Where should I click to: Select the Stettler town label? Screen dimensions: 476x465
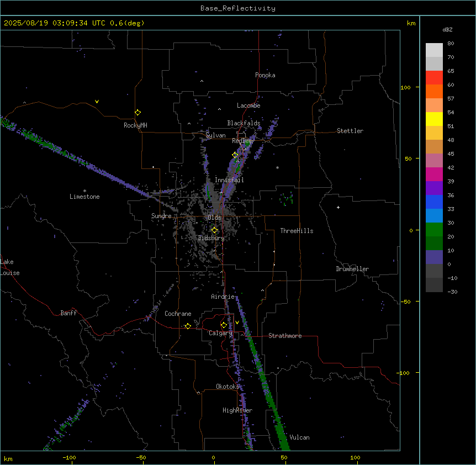[350, 131]
